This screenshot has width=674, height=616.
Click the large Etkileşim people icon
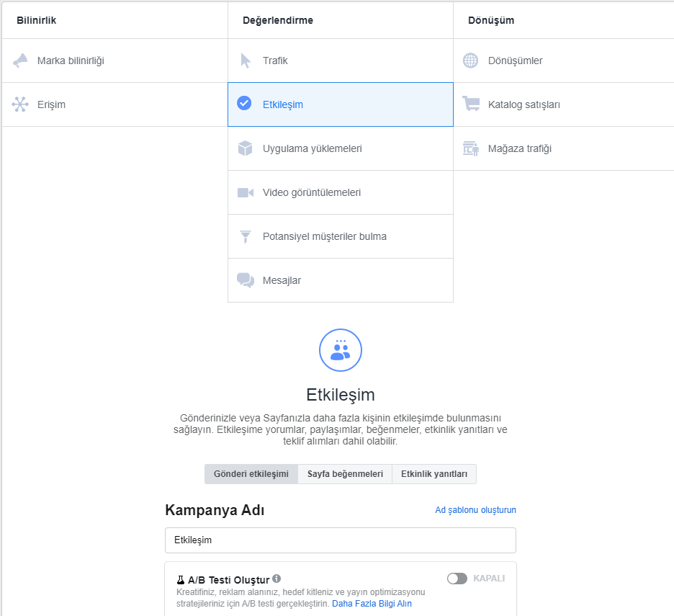click(x=341, y=350)
